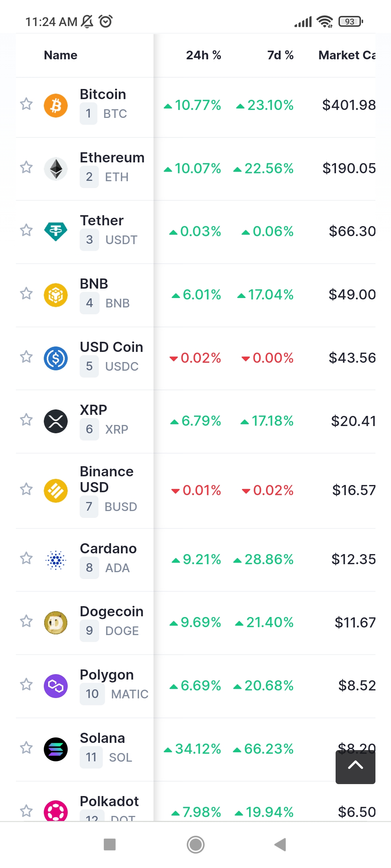Toggle the favorite star for BNB

[x=26, y=294]
